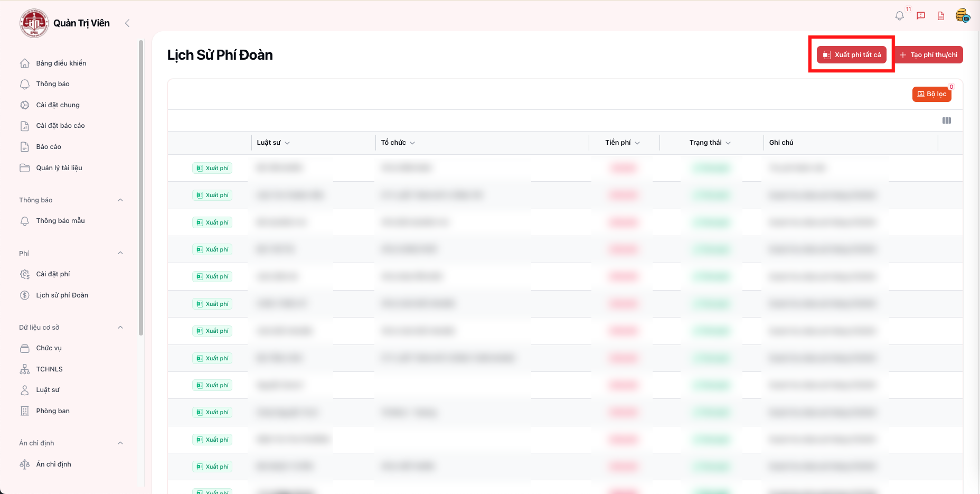980x494 pixels.
Task: Open the Trạng thái column dropdown
Action: pos(728,143)
